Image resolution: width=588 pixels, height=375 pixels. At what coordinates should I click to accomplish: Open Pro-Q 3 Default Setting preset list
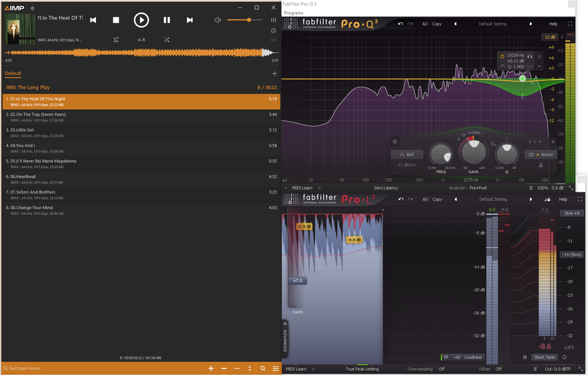tap(493, 23)
